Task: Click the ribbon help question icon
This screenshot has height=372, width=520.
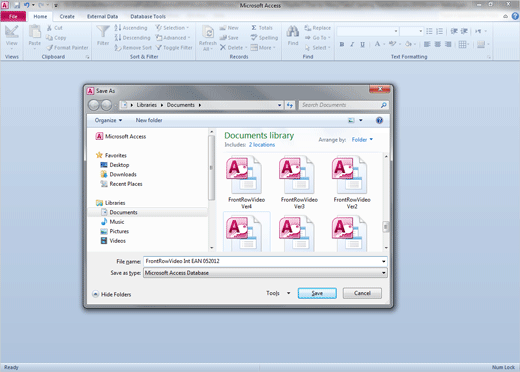Action: tap(515, 16)
